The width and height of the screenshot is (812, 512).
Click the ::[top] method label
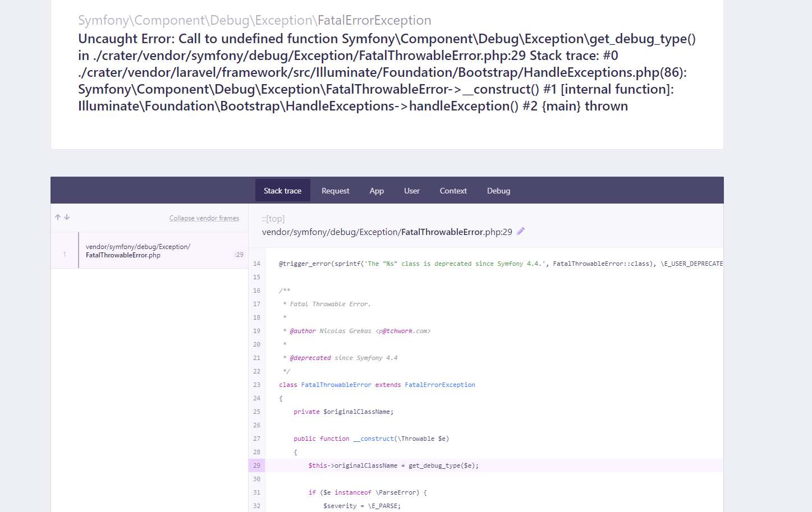point(273,218)
